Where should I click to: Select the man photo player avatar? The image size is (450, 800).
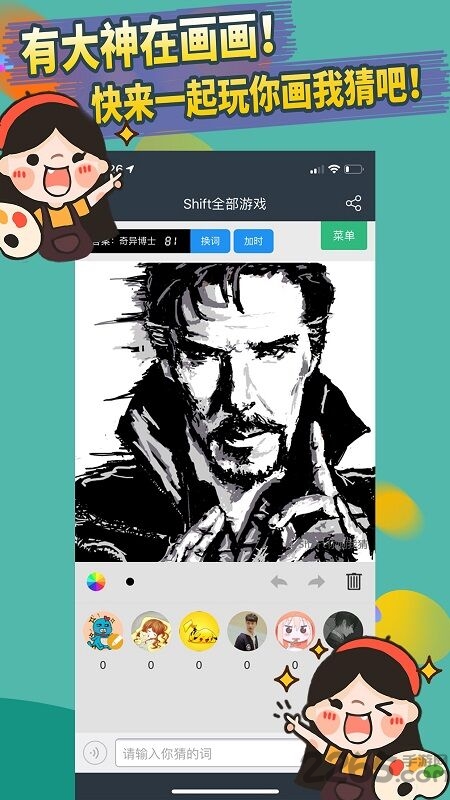247,631
